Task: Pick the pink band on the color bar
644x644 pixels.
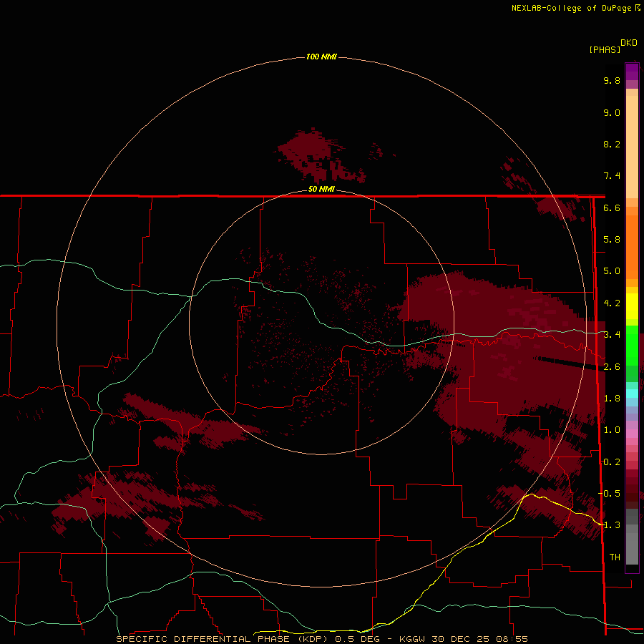Action: point(632,434)
